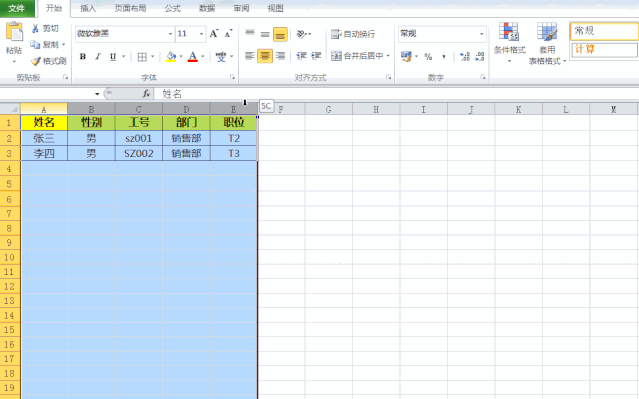Apply comma style
Viewport: 639px width, 399px height.
[x=443, y=57]
